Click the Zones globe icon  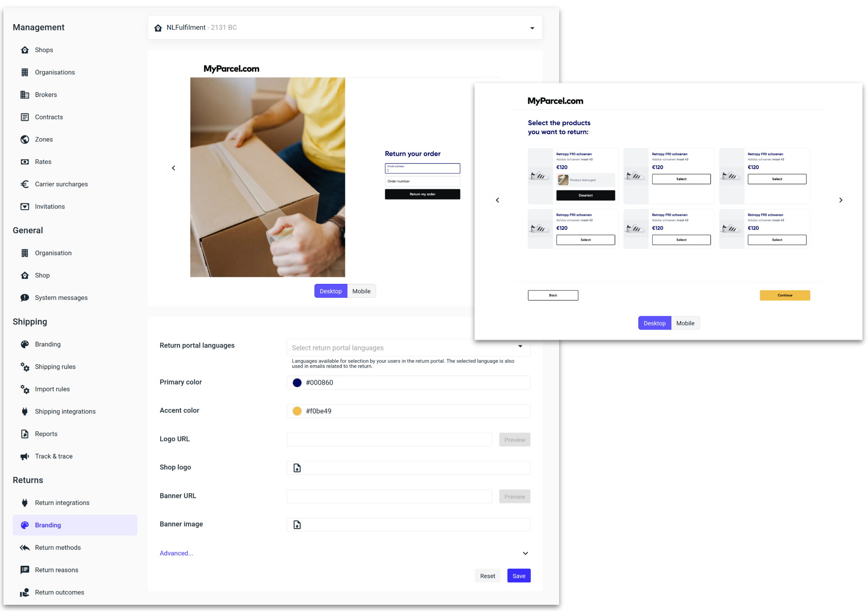pyautogui.click(x=25, y=139)
